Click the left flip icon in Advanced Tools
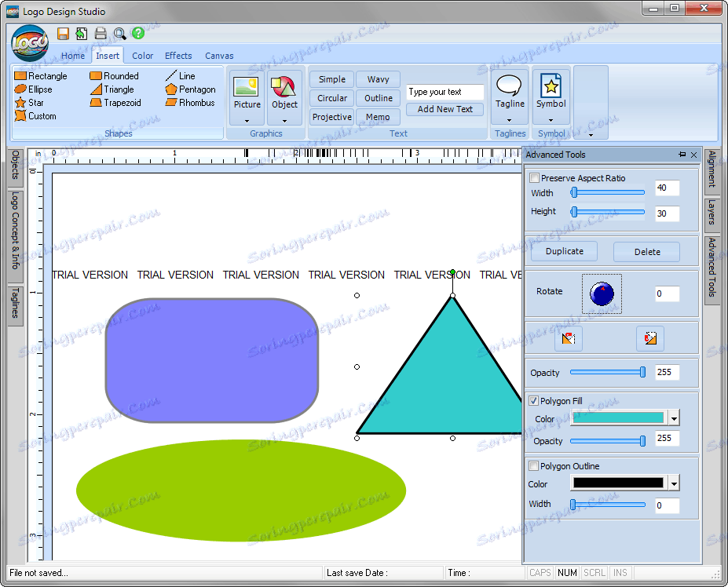The height and width of the screenshot is (587, 728). (569, 338)
